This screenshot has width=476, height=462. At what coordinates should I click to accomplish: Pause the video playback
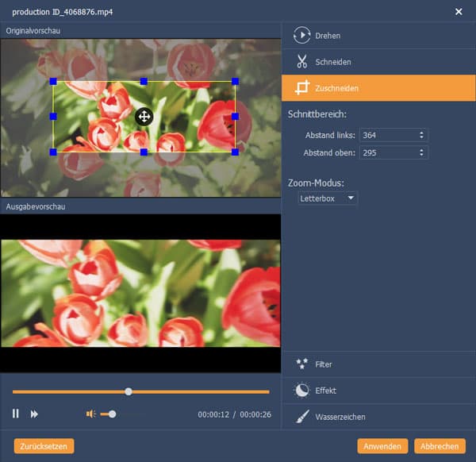16,414
